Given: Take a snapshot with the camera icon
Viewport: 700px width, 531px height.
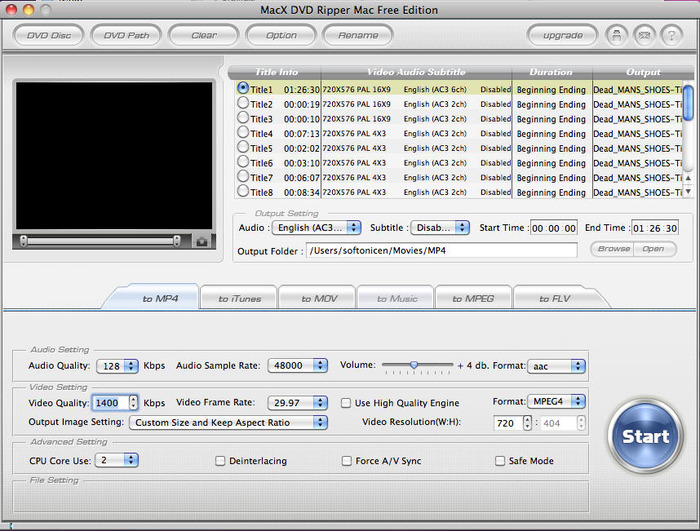Looking at the screenshot, I should point(201,241).
